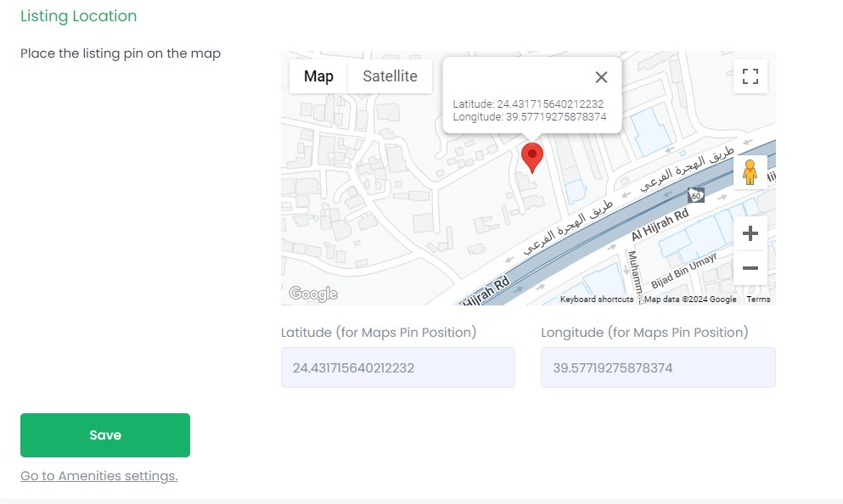Click the red listing pin marker
The height and width of the screenshot is (504, 843).
[531, 158]
